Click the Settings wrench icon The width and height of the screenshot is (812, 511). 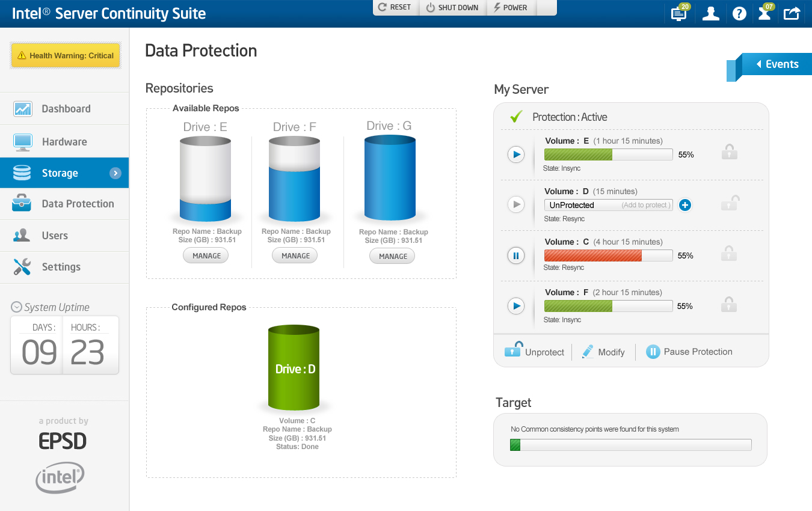[x=22, y=267]
